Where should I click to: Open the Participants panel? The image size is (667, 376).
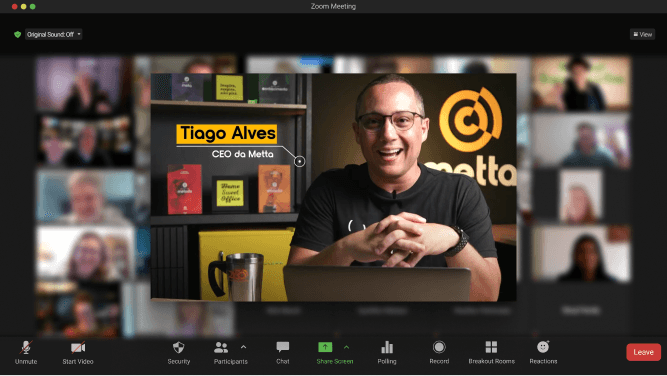pos(230,353)
